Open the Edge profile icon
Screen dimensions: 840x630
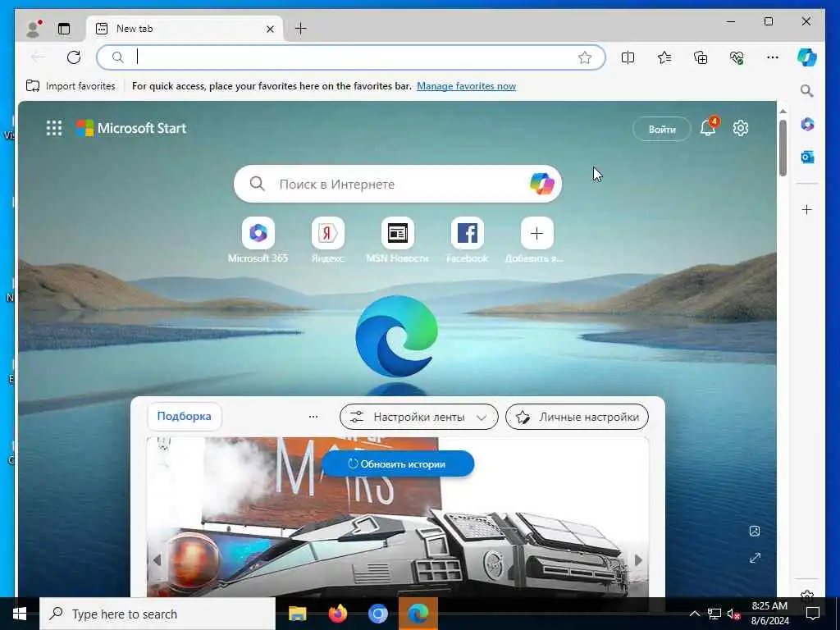pyautogui.click(x=33, y=29)
